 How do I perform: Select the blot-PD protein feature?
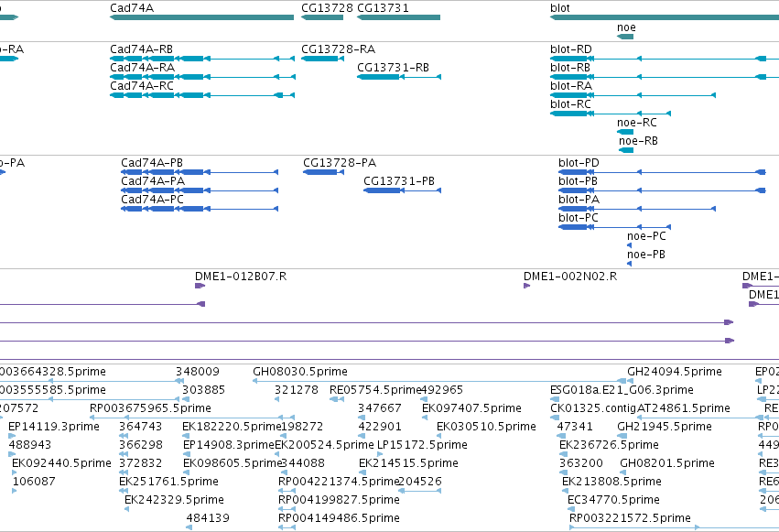click(x=662, y=172)
